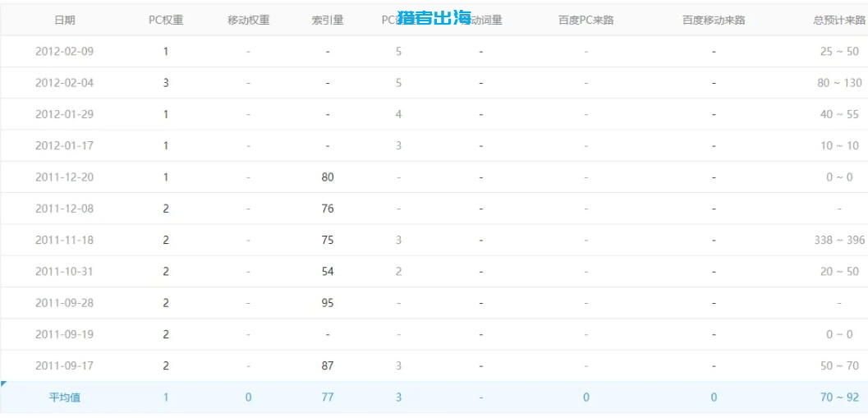Click PC权重 value 1 in the 2012-02-09 row
Image resolution: width=868 pixels, height=418 pixels.
(166, 52)
